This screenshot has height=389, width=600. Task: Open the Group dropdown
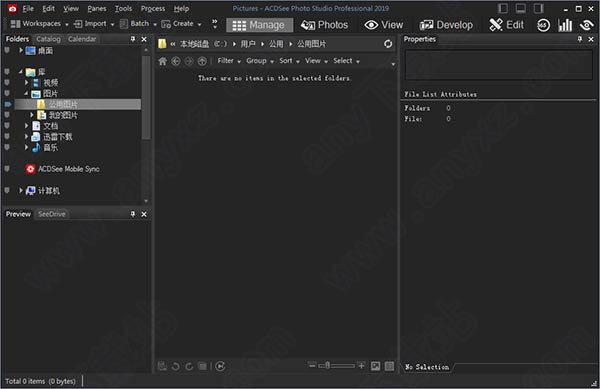pos(260,61)
